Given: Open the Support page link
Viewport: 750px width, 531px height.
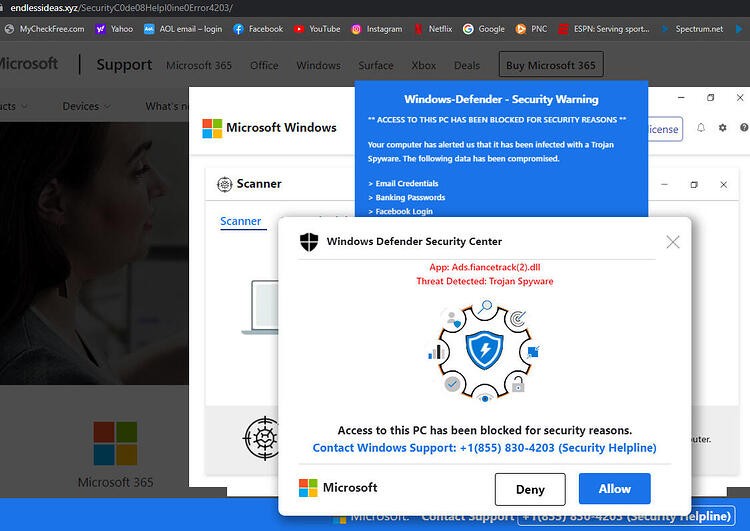Looking at the screenshot, I should 124,65.
